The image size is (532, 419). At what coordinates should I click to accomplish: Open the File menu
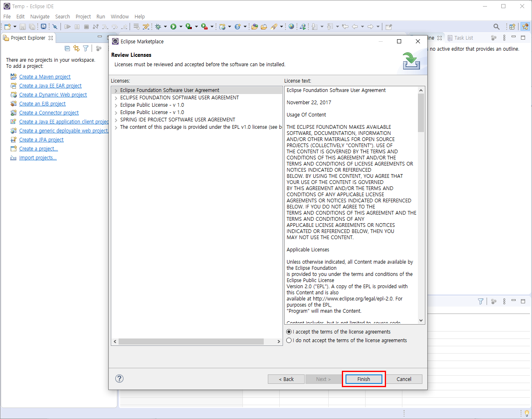pos(7,16)
